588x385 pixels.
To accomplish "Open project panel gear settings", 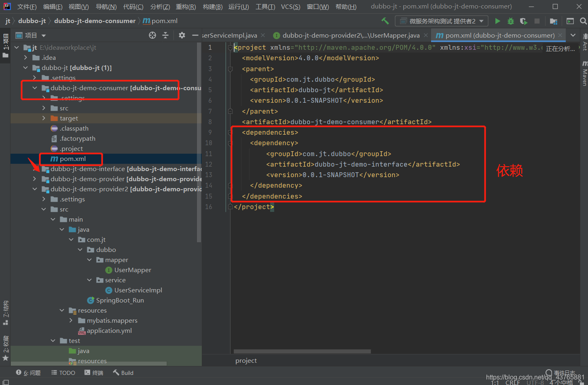I will coord(182,35).
